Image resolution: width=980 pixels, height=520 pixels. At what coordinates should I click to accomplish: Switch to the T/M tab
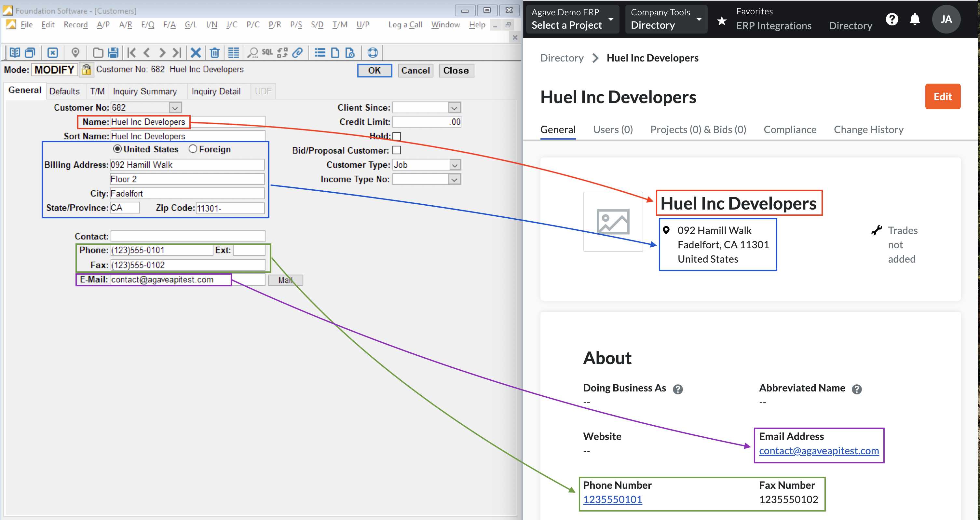tap(97, 91)
